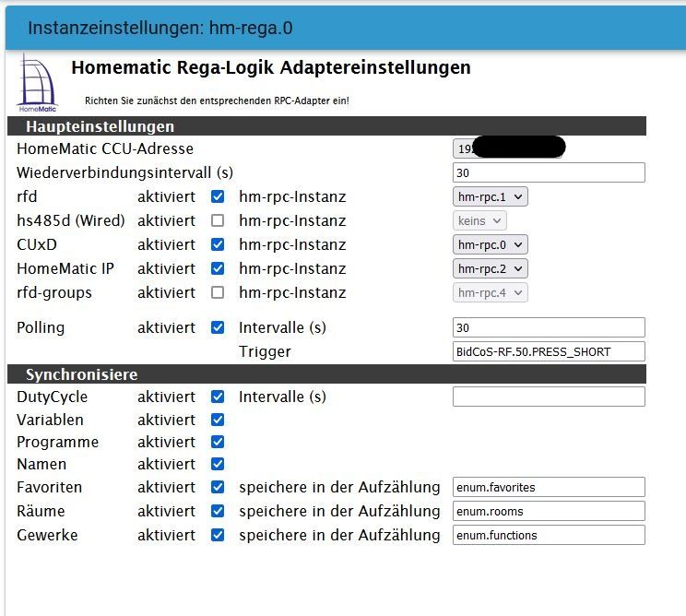Click the 'Homematic Rega-Logik Adaptereinstellungen' heading
The width and height of the screenshot is (686, 616).
[x=271, y=67]
